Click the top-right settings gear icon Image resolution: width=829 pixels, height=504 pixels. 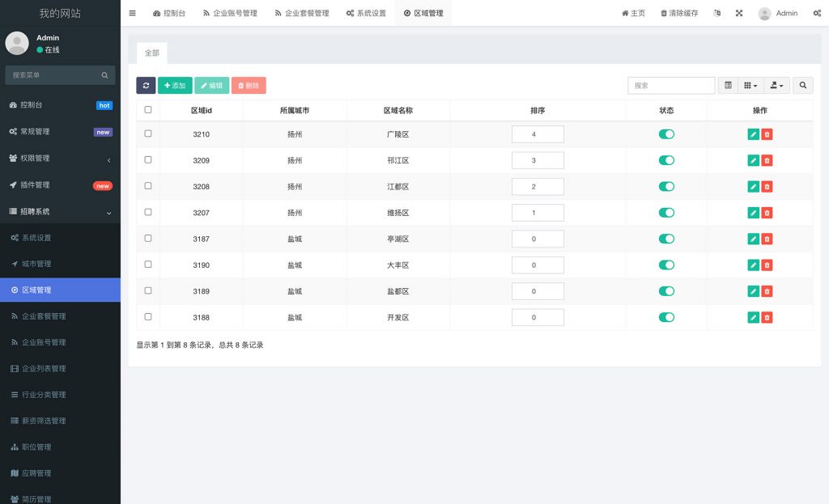tap(816, 13)
